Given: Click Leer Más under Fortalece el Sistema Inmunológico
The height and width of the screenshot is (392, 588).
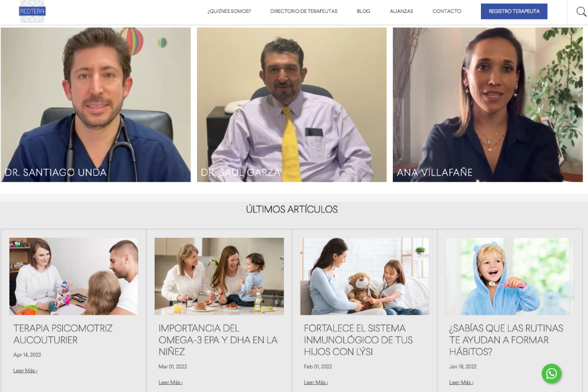Looking at the screenshot, I should (316, 382).
